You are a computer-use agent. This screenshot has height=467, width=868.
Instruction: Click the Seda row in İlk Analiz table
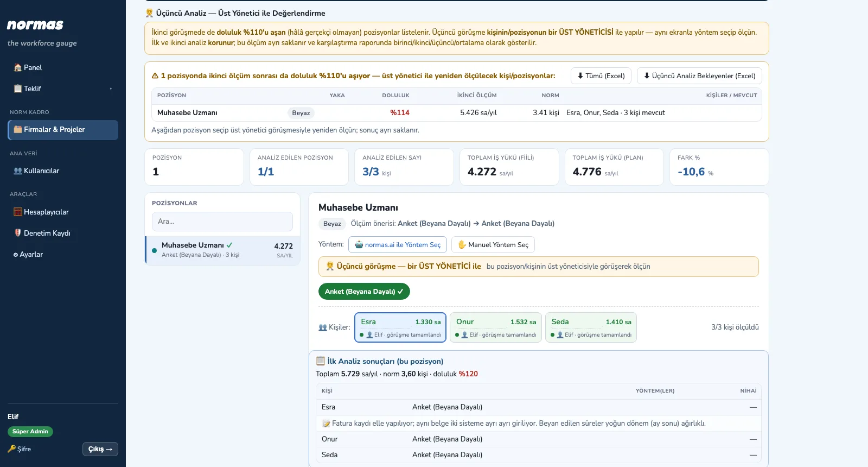(539, 455)
